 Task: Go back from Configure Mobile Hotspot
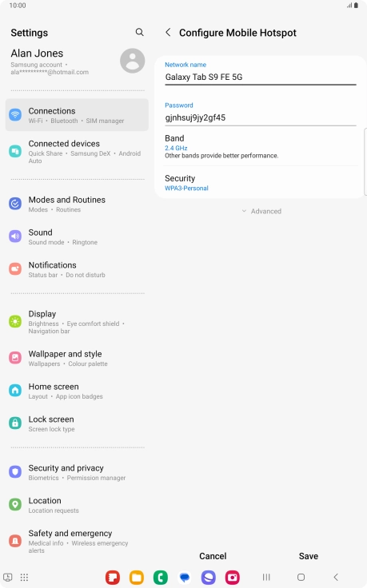pyautogui.click(x=168, y=32)
